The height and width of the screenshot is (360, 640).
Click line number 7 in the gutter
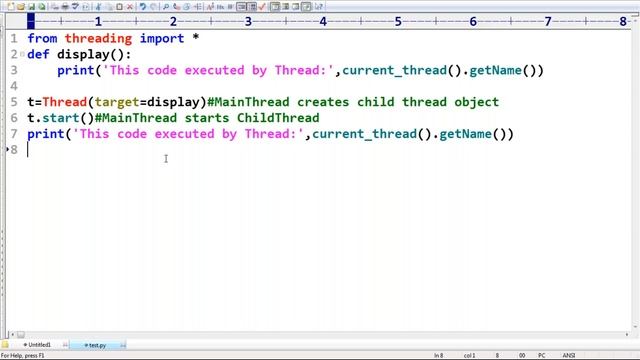click(x=14, y=134)
